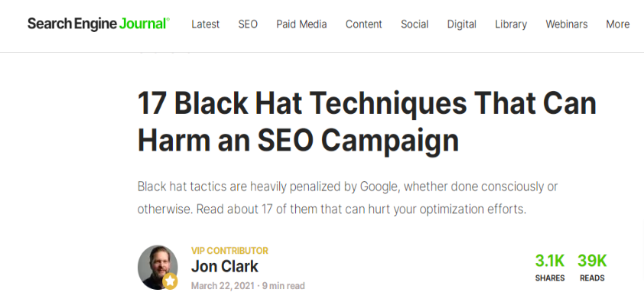The height and width of the screenshot is (299, 644).
Task: Click the gold star badge on avatar
Action: click(170, 281)
